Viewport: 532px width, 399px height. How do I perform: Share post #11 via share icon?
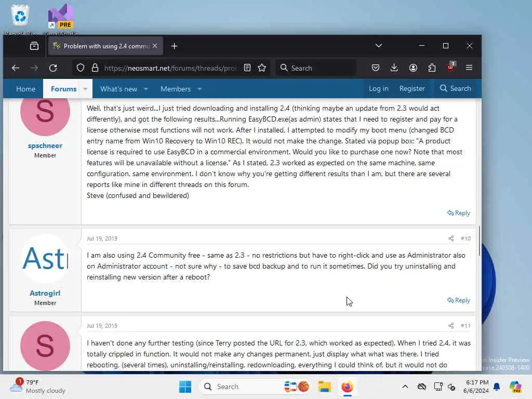tap(451, 326)
